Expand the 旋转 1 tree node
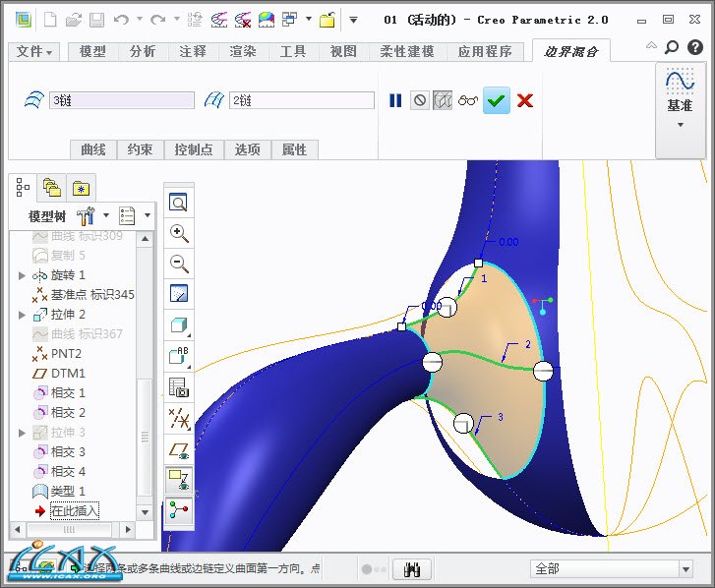The width and height of the screenshot is (715, 588). pos(22,275)
